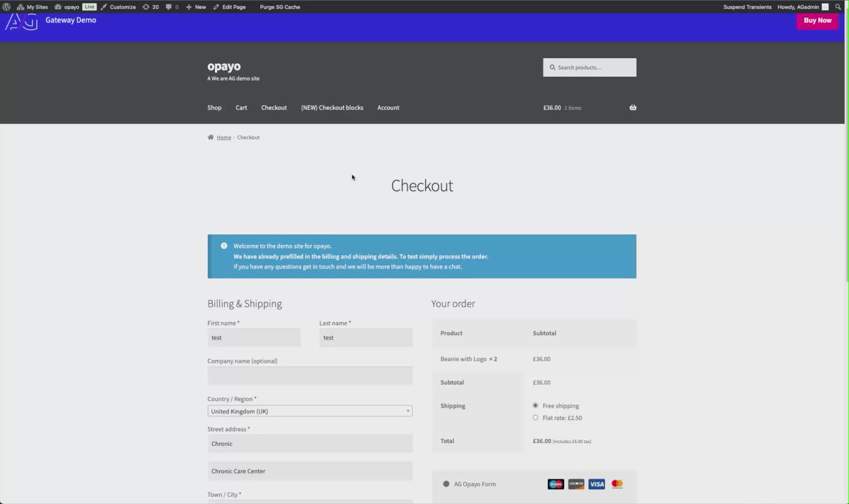Select AG Opayo Form payment method
This screenshot has height=504, width=849.
(447, 484)
